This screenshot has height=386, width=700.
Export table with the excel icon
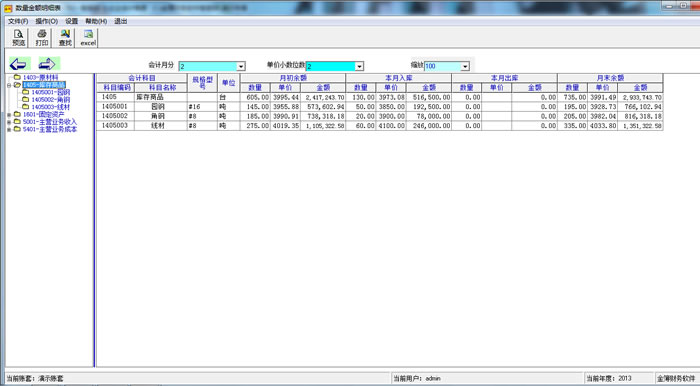[88, 38]
